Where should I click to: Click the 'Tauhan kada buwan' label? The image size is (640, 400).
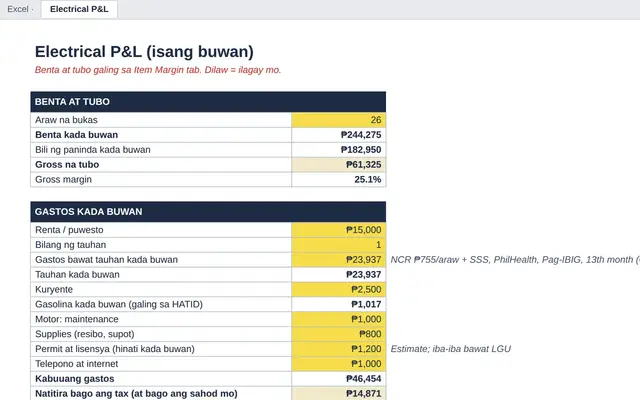pyautogui.click(x=77, y=275)
